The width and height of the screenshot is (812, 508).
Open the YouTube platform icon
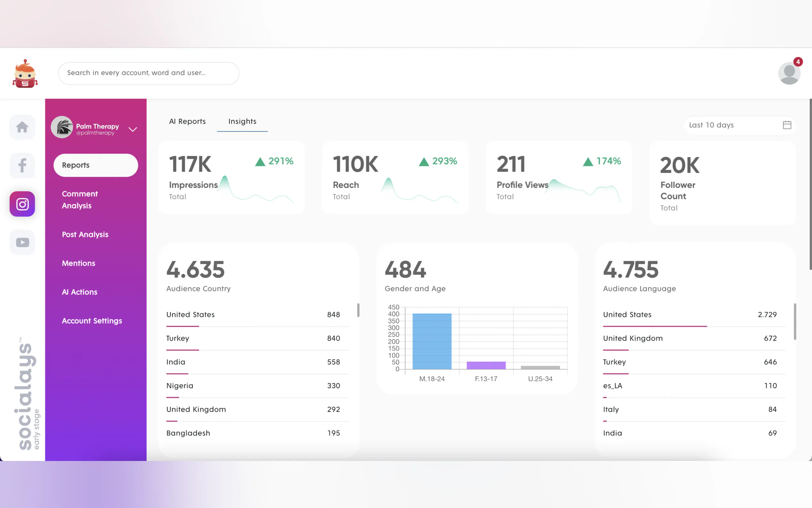pos(22,242)
